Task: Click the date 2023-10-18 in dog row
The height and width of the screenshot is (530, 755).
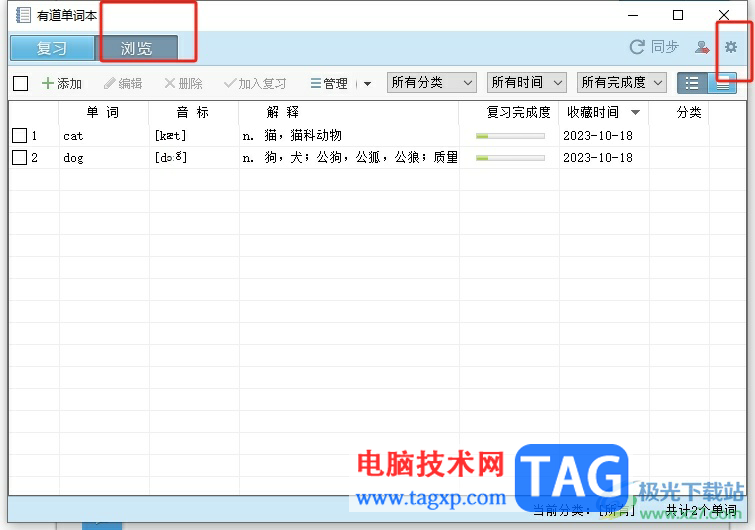Action: click(x=598, y=157)
